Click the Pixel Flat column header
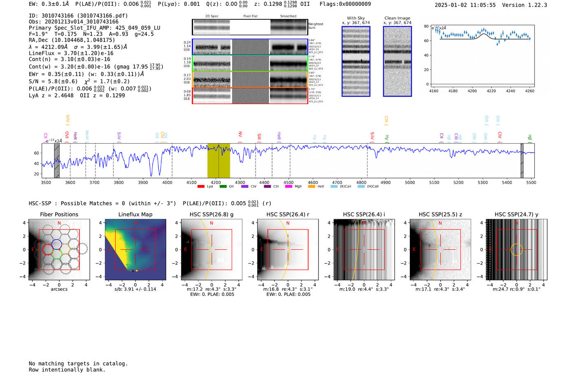Viewport: 576px width, 392px height. pos(251,16)
